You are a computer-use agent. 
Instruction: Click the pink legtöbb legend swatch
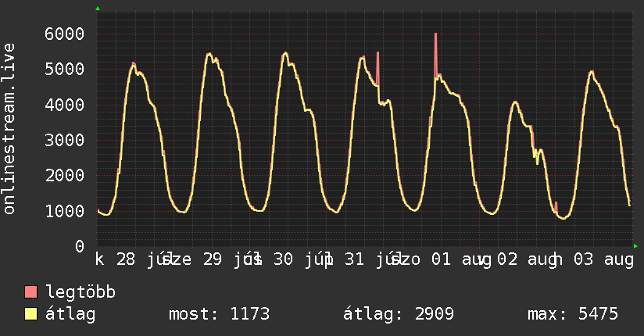30,291
